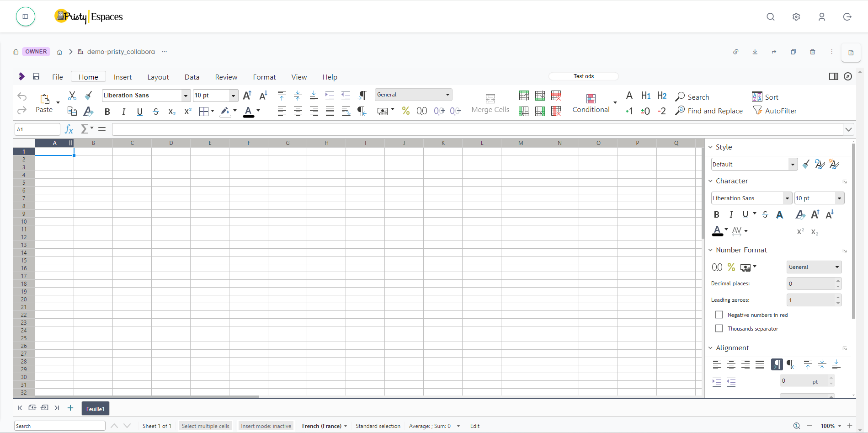
Task: Click the font color red swatch button
Action: coord(248,111)
